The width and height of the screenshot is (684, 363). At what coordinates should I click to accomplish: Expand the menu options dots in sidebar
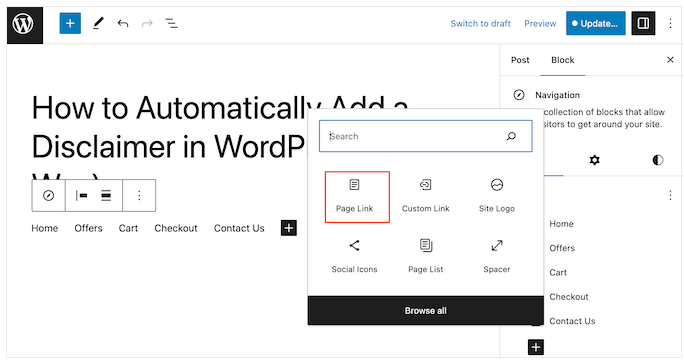[670, 195]
